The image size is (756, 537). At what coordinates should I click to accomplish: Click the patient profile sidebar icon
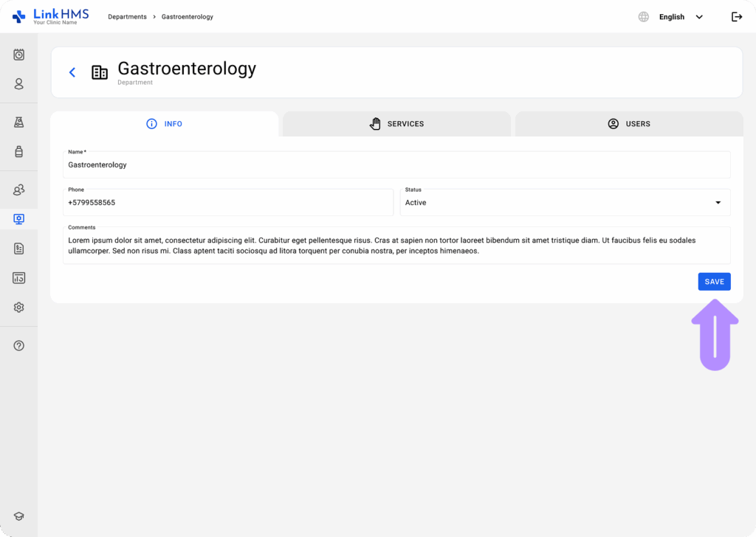19,84
